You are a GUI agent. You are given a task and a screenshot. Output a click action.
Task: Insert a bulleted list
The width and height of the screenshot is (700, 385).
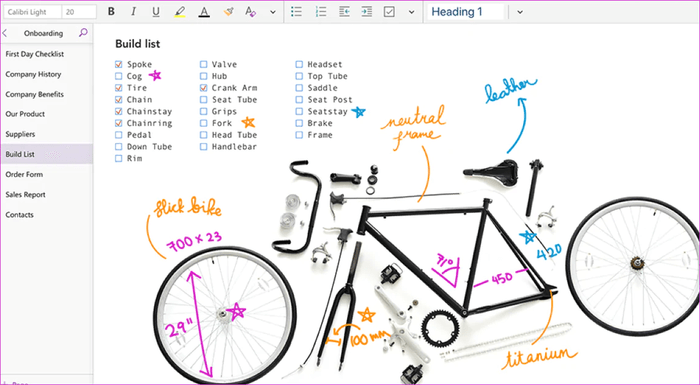296,12
